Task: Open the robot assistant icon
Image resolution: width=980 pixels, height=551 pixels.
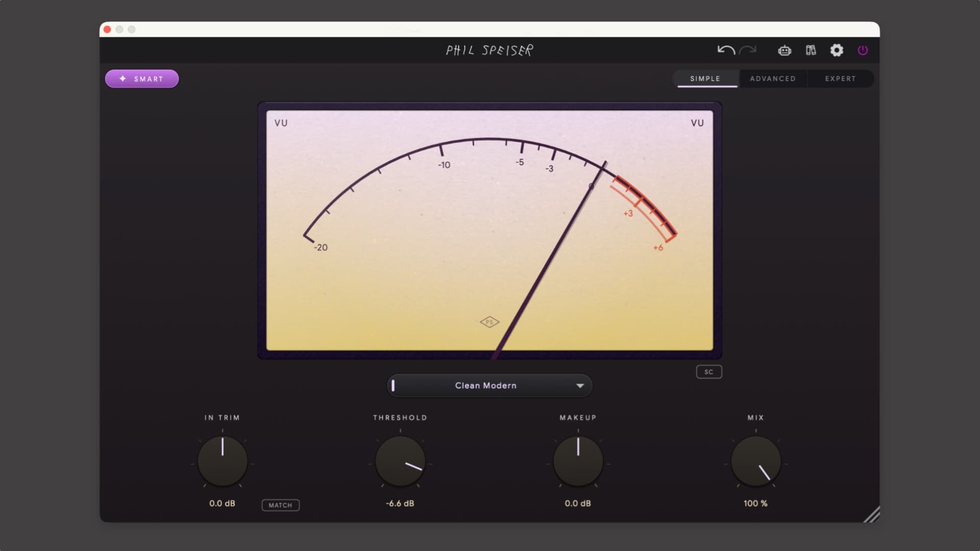Action: pos(785,51)
